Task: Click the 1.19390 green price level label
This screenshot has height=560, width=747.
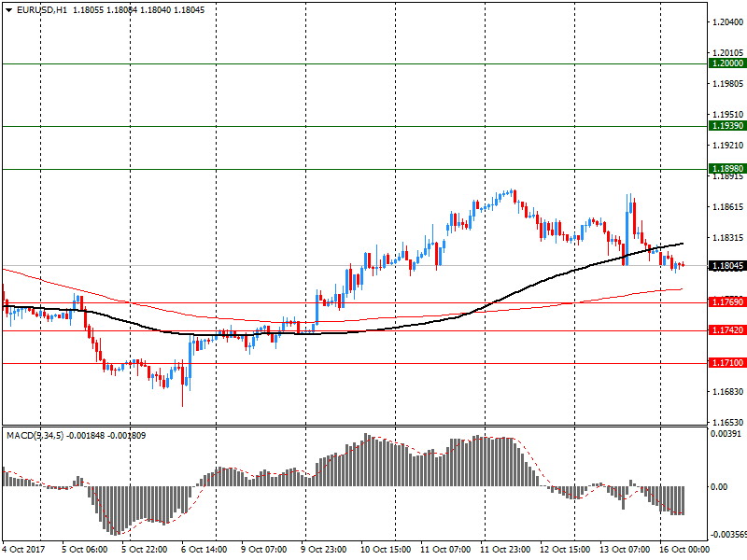Action: pyautogui.click(x=727, y=126)
